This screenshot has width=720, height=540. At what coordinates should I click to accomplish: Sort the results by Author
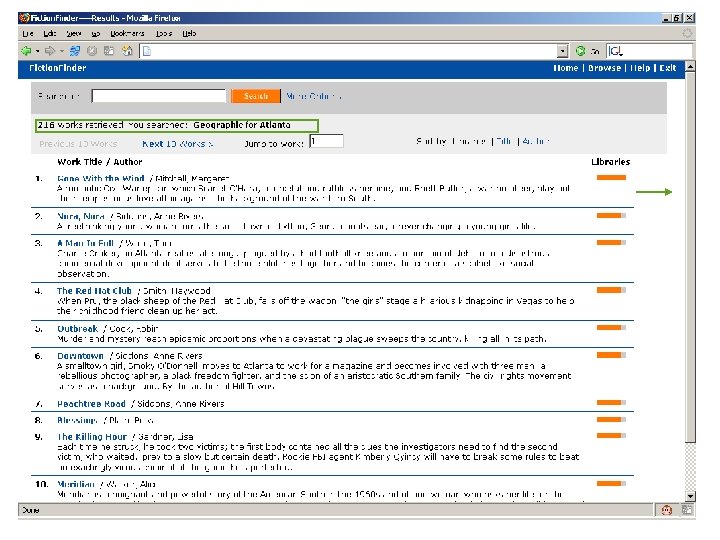[535, 141]
